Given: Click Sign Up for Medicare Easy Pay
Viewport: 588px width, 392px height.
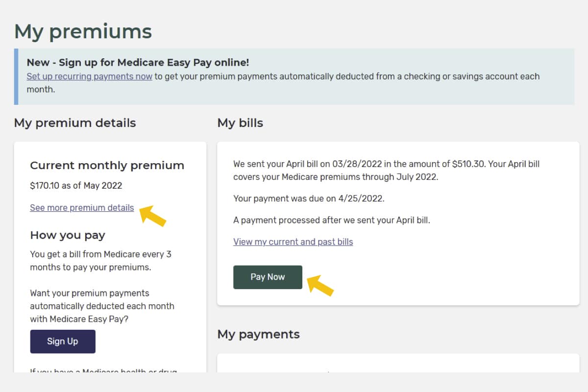Looking at the screenshot, I should (63, 341).
